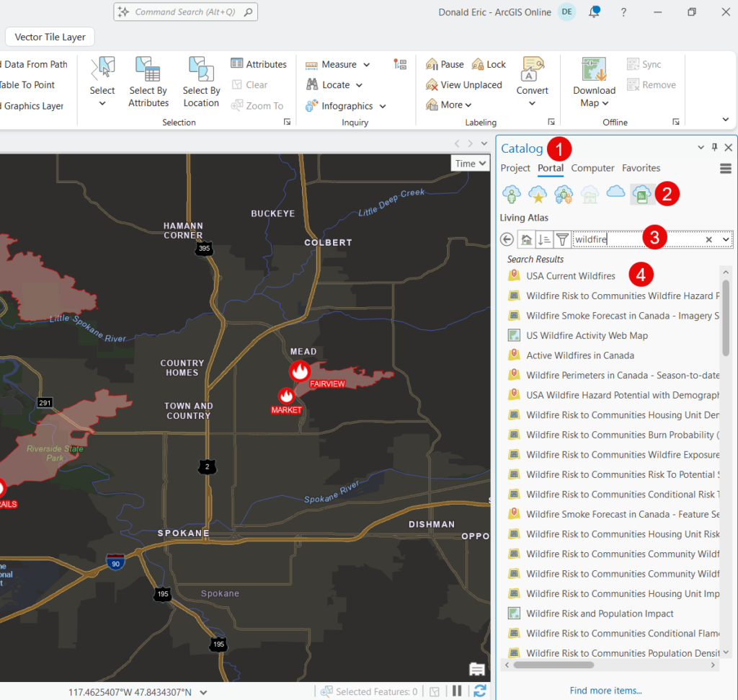This screenshot has width=738, height=700.
Task: Open the Catalog filter options
Action: tap(562, 239)
